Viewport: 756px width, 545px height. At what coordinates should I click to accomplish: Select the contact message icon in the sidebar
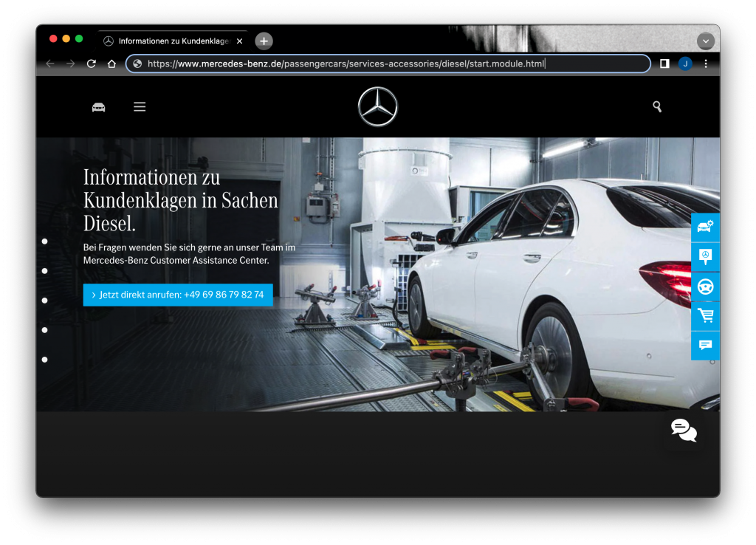705,346
